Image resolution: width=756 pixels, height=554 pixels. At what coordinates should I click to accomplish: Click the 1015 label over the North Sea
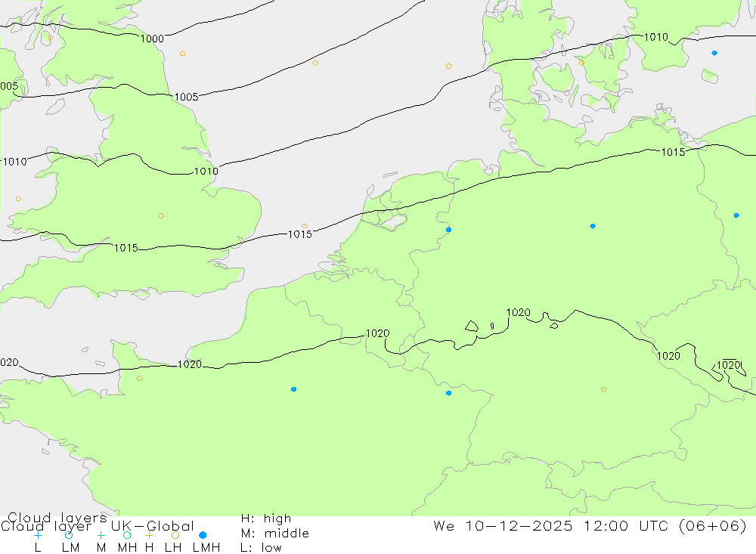coord(300,234)
